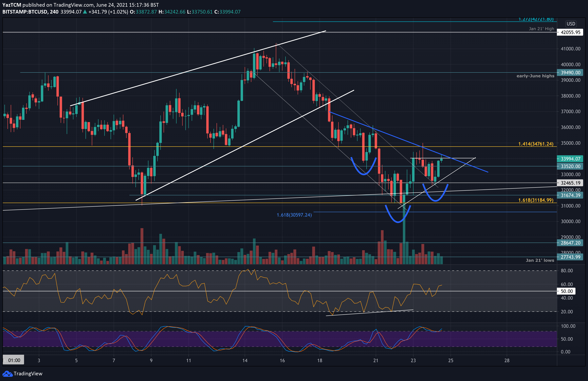Click the 41000.00 price axis tick
The image size is (588, 381).
[x=570, y=49]
